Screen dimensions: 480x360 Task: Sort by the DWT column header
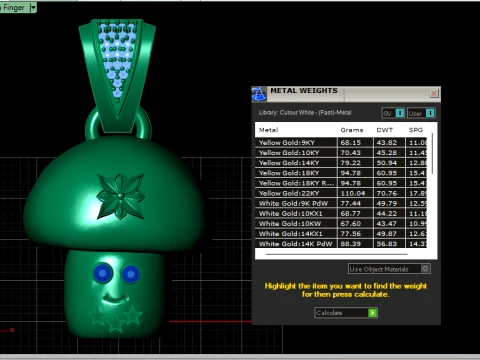click(384, 130)
